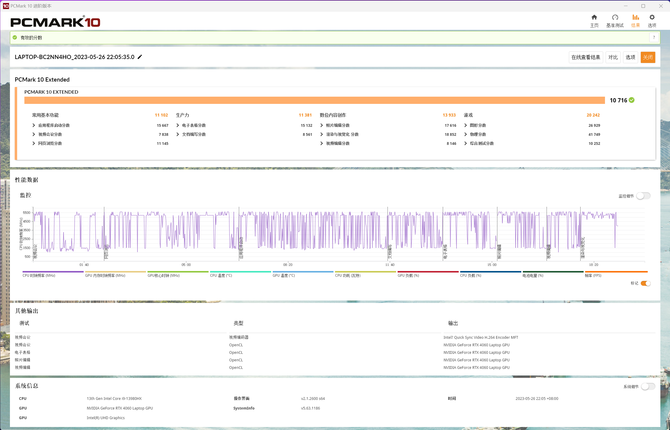Toggle the light-blue GPU temperature legend
The image size is (670, 430).
[303, 274]
